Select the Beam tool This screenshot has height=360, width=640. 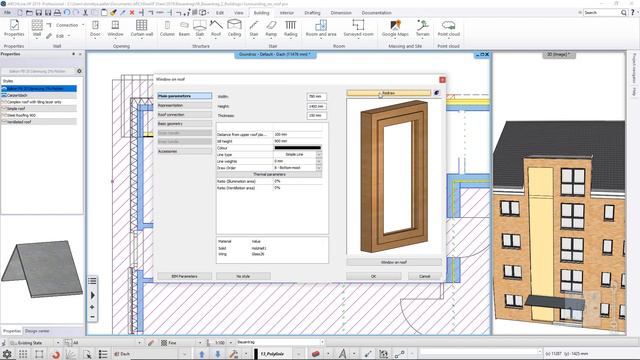[x=184, y=29]
